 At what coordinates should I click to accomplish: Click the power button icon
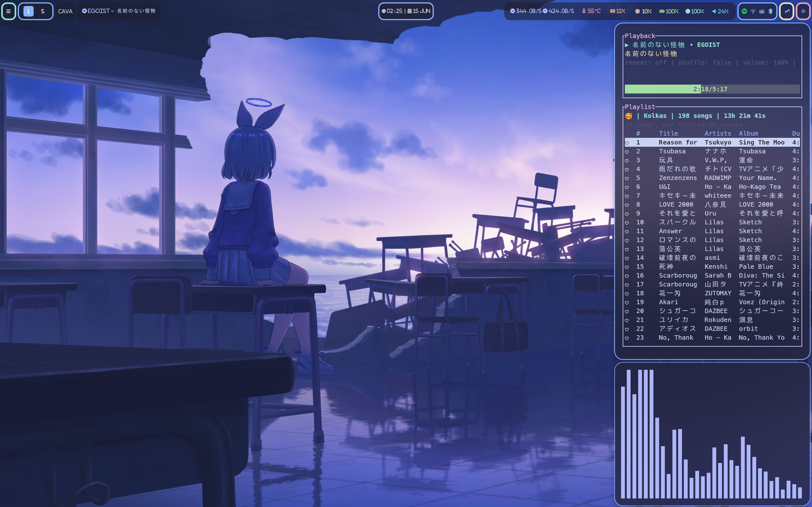pyautogui.click(x=803, y=11)
